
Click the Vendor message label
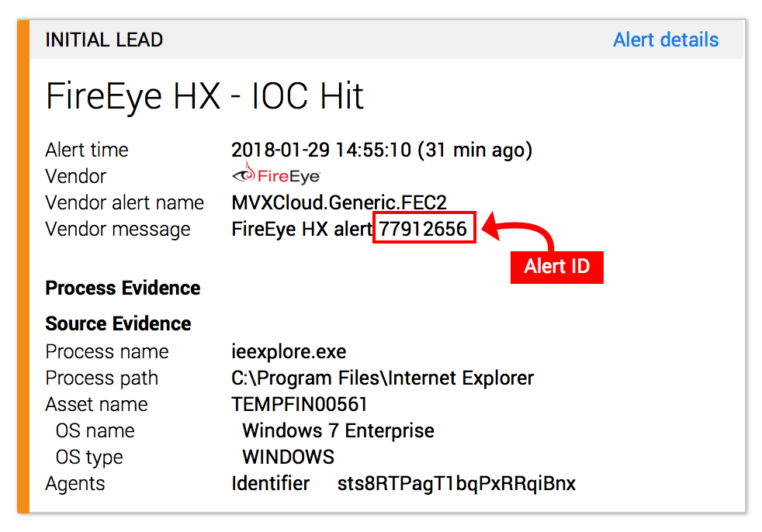tap(118, 230)
